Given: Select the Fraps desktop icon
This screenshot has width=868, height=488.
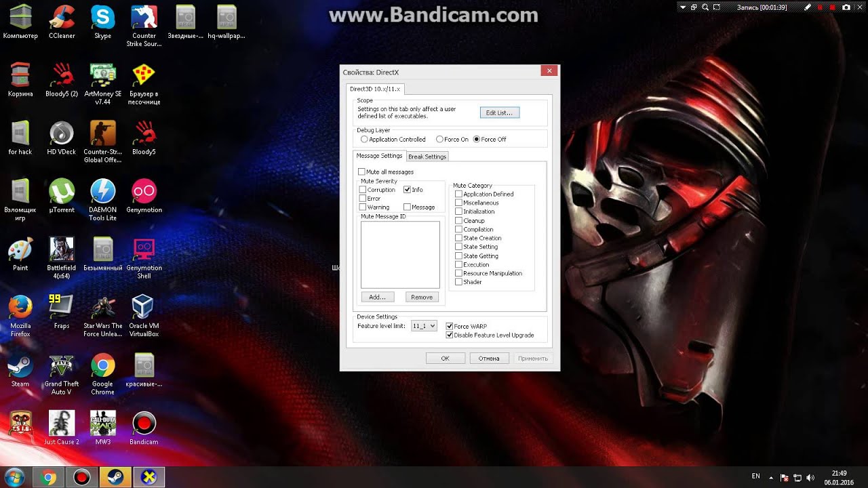Looking at the screenshot, I should click(x=62, y=312).
